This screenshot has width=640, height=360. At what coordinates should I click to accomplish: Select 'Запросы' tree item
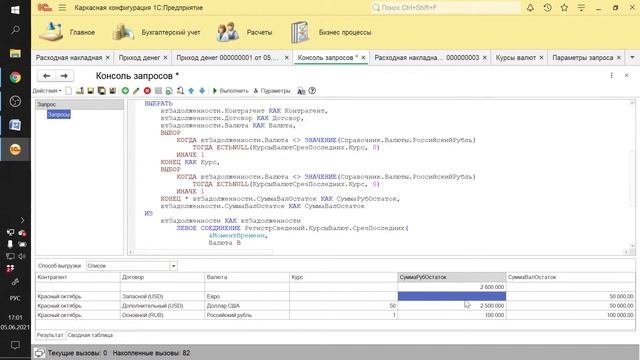tap(59, 114)
